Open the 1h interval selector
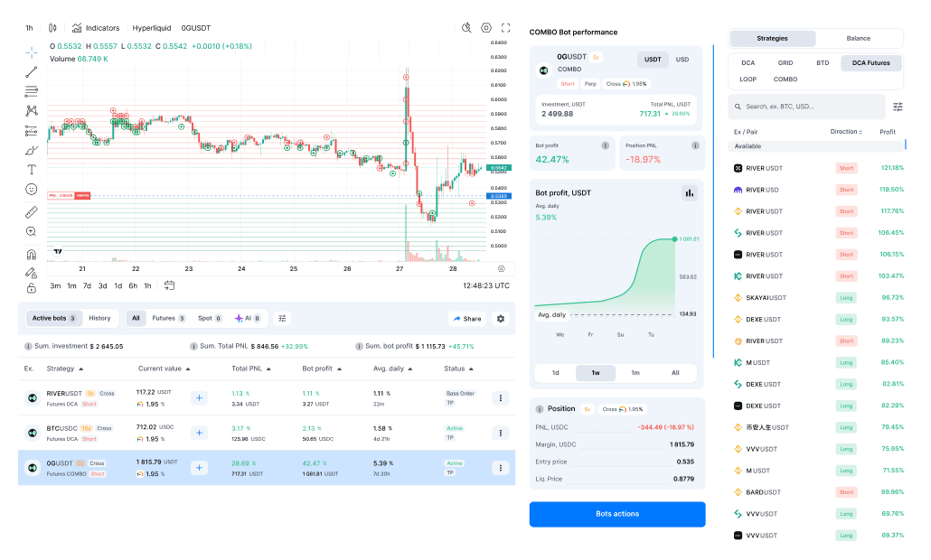 click(29, 28)
